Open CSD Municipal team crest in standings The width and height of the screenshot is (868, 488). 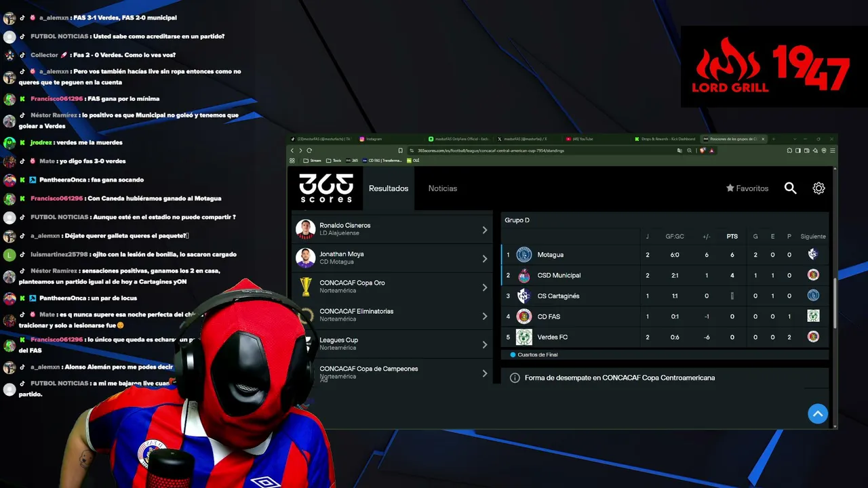(524, 275)
